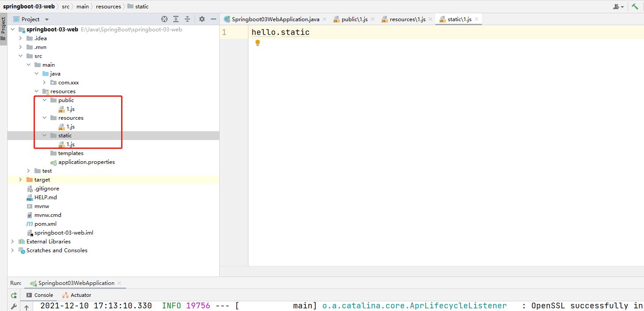Viewport: 644px width, 311px height.
Task: Expand the test folder
Action: click(28, 171)
